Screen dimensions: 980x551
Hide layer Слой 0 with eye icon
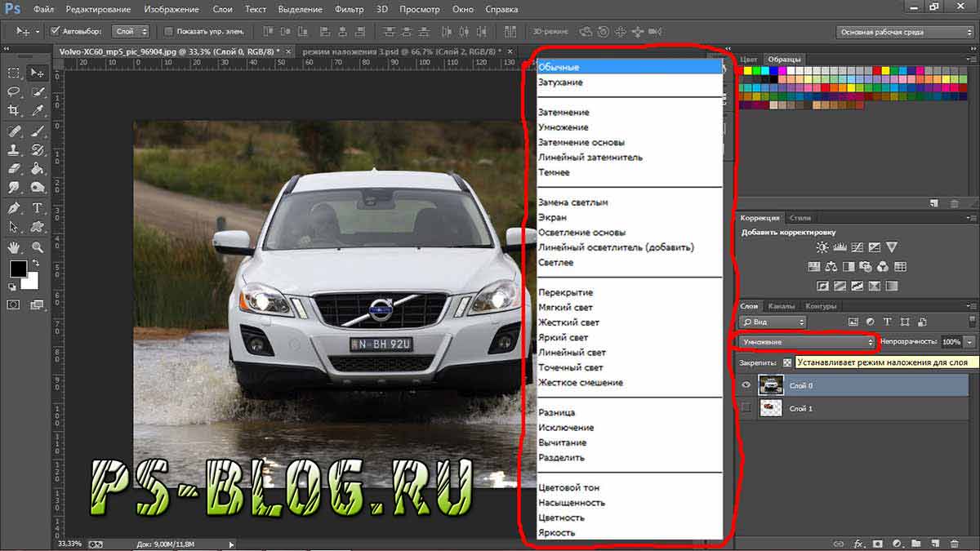[x=746, y=385]
